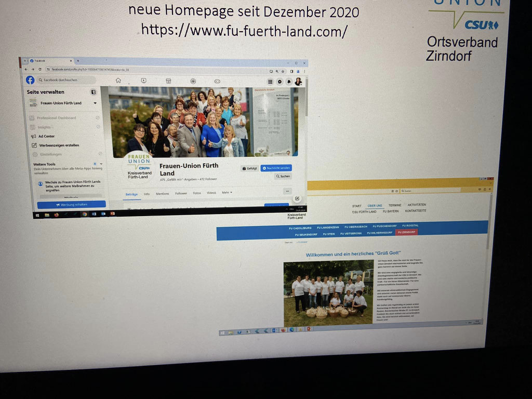Click the Facebook durchsuchen search field

pyautogui.click(x=66, y=80)
